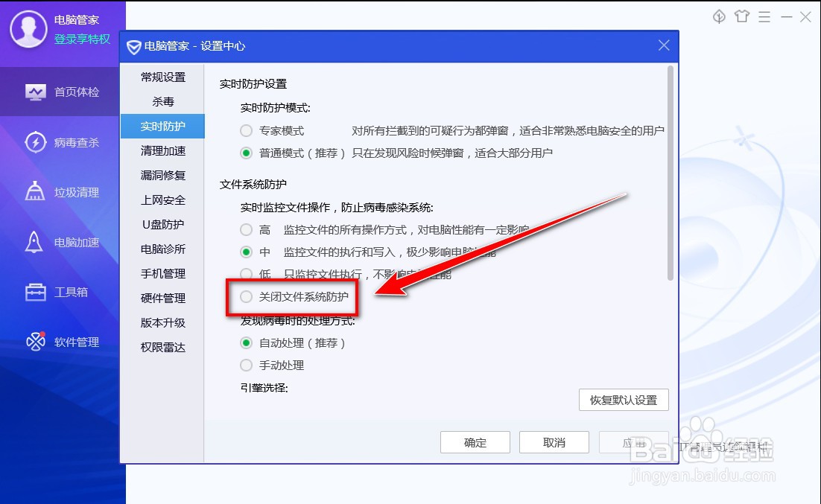Open 软件管理 icon in sidebar
Viewport: 821px width, 504px height.
pyautogui.click(x=36, y=341)
